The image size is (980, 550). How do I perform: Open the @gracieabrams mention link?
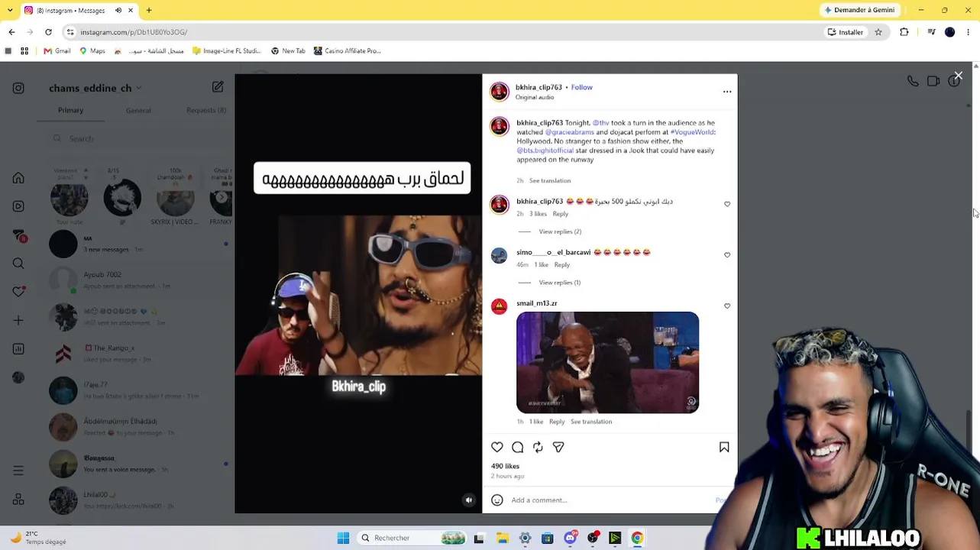click(x=570, y=132)
